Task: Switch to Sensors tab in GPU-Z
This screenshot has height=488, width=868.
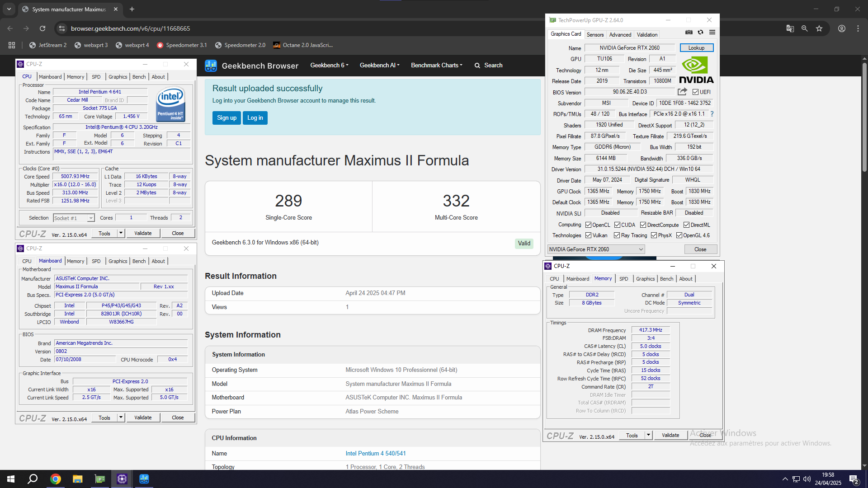Action: [595, 35]
